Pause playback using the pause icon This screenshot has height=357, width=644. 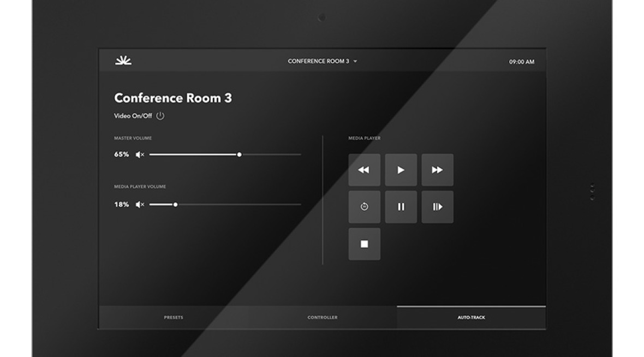pos(401,207)
